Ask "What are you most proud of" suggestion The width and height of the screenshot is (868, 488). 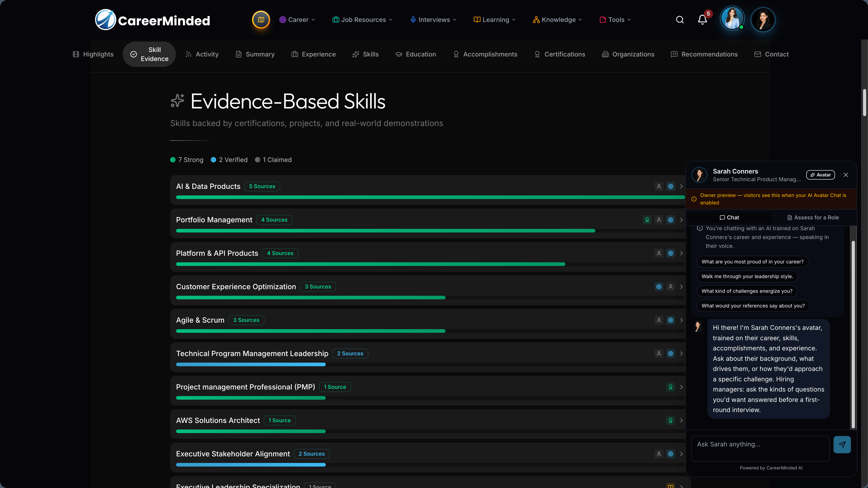(752, 262)
